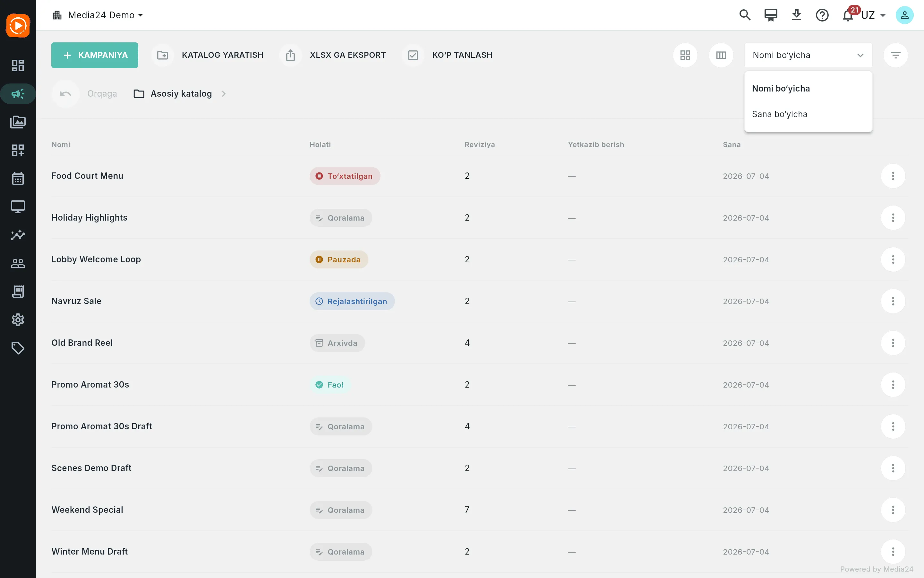Open the Old Brand Reel campaign
Viewport: 924px width, 578px height.
(82, 343)
